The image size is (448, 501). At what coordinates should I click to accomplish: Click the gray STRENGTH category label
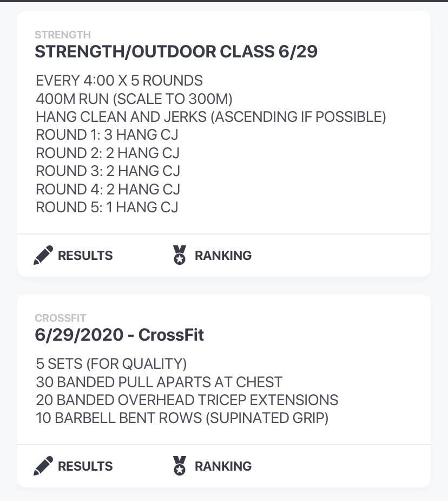(63, 35)
